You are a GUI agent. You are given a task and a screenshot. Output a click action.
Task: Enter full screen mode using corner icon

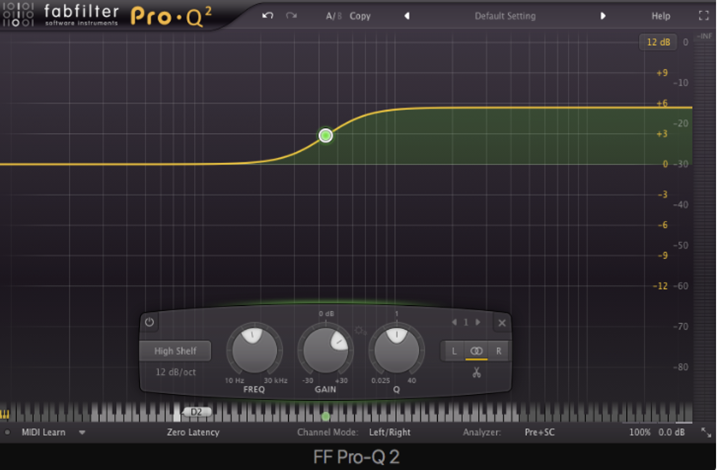(702, 16)
